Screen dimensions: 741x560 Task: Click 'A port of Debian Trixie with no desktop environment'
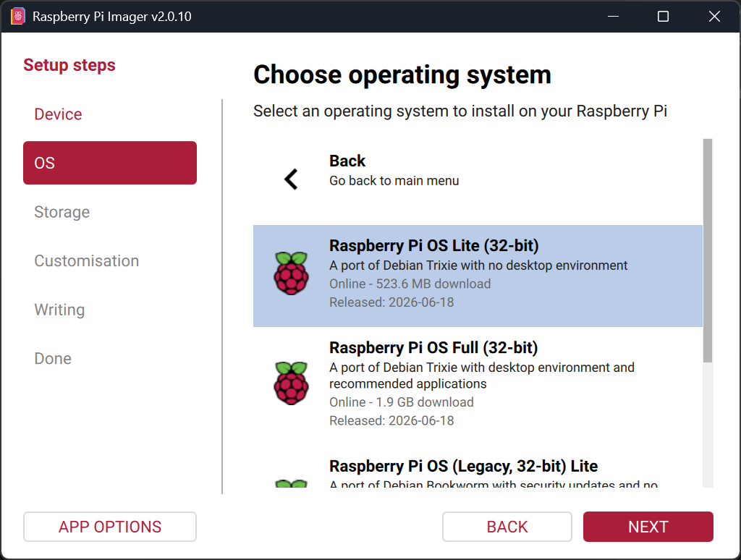pyautogui.click(x=478, y=266)
